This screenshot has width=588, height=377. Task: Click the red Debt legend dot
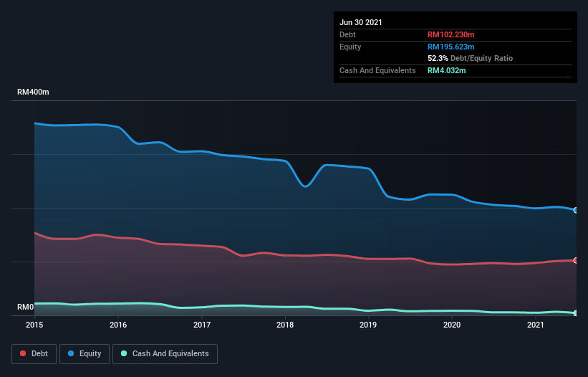23,353
